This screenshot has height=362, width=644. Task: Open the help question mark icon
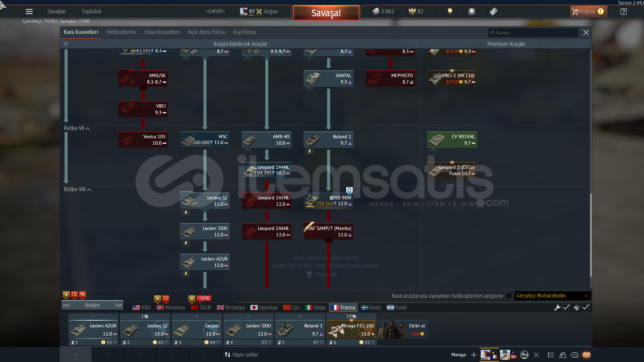click(623, 12)
